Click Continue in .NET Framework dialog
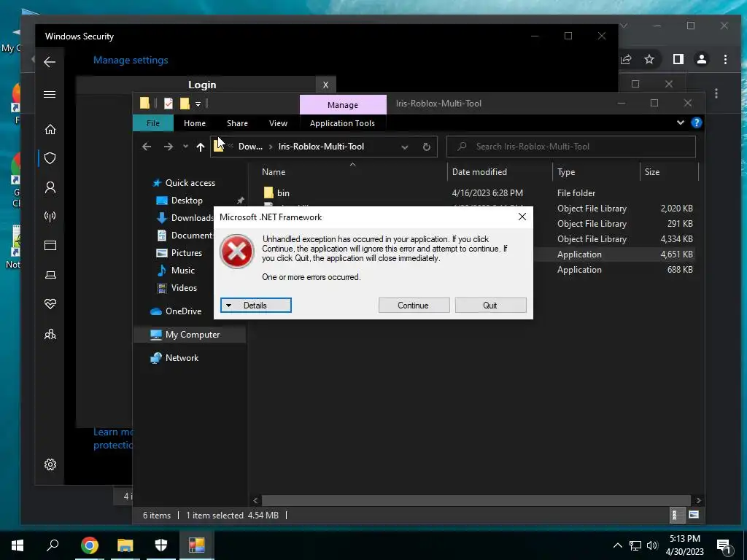The width and height of the screenshot is (747, 560). coord(414,306)
